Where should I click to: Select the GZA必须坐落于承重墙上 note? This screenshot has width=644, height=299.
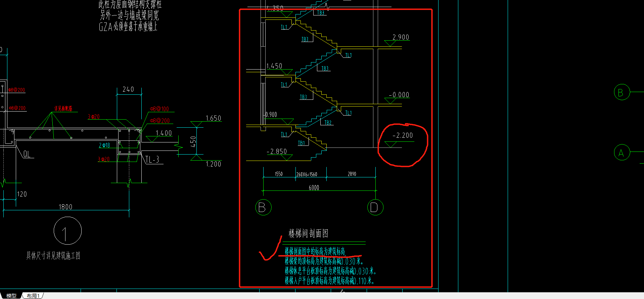pos(128,27)
